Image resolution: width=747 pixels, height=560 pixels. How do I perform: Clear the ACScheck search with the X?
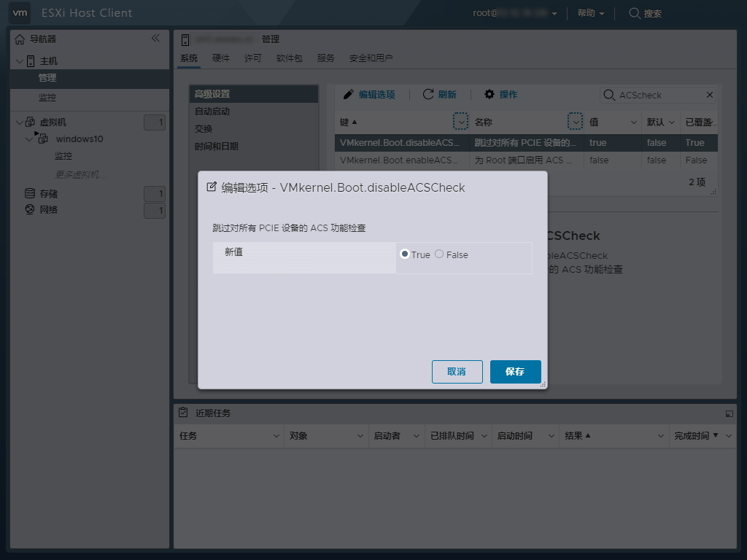click(709, 94)
